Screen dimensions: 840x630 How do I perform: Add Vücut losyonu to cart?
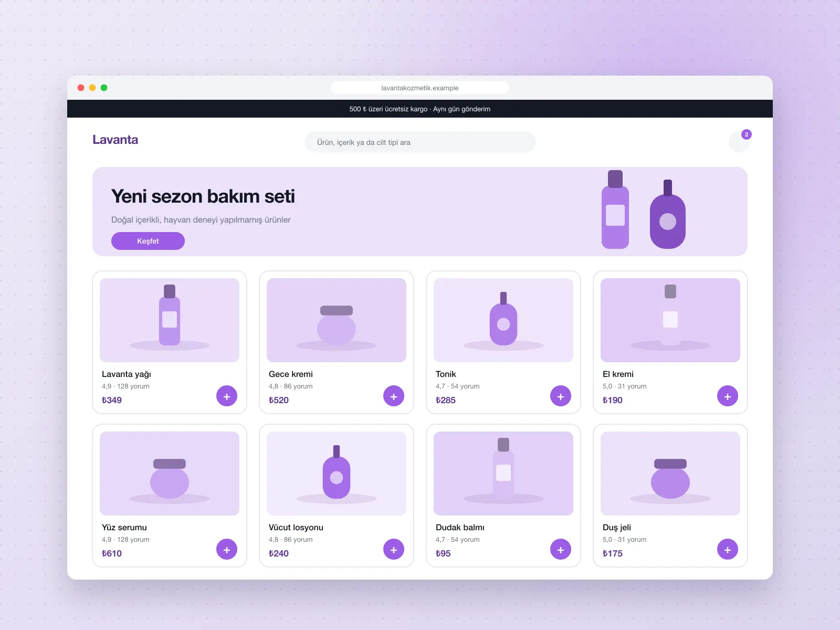coord(394,550)
